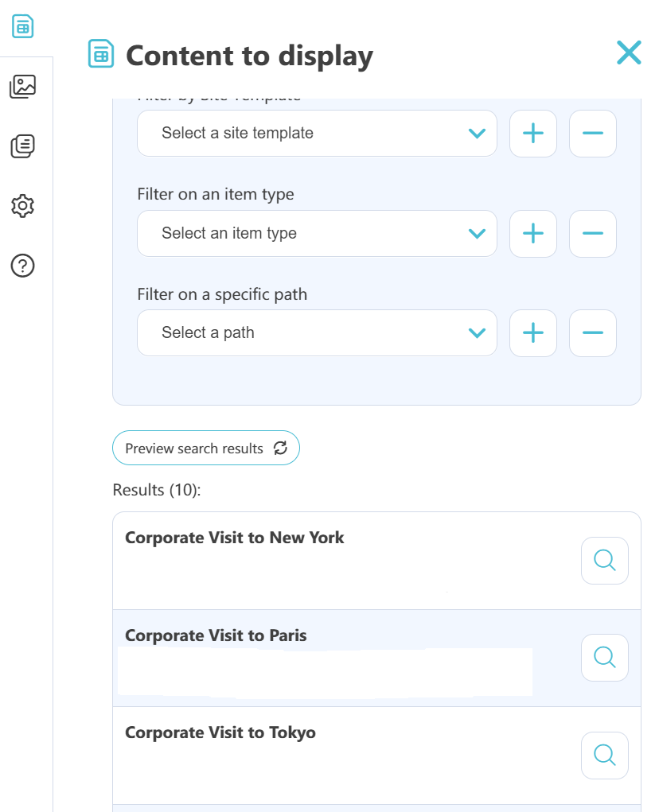The width and height of the screenshot is (659, 812).
Task: Remove the specific path filter with minus
Action: 593,333
